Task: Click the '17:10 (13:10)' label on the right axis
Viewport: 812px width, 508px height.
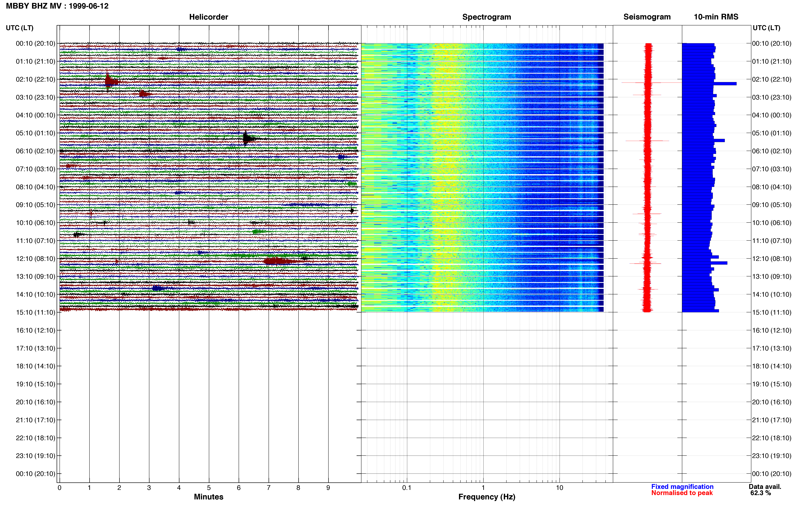Action: [772, 348]
